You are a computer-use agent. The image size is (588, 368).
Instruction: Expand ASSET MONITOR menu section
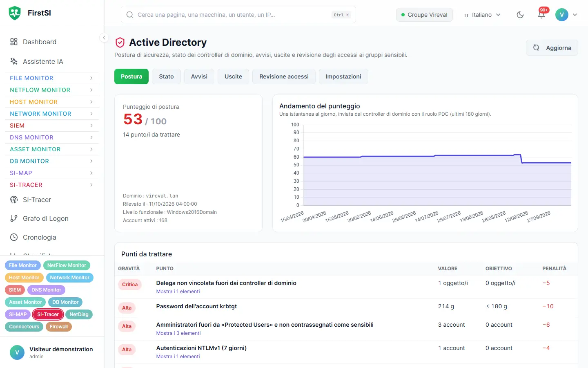tap(52, 149)
